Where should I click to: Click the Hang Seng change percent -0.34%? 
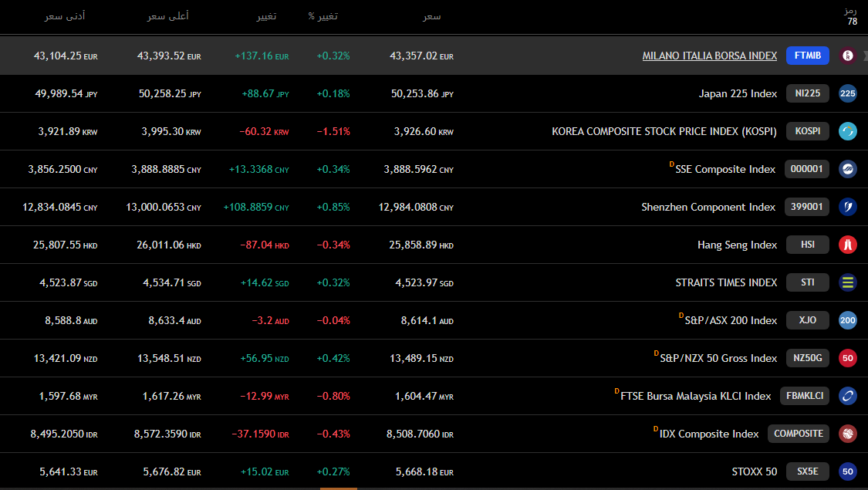pyautogui.click(x=333, y=245)
